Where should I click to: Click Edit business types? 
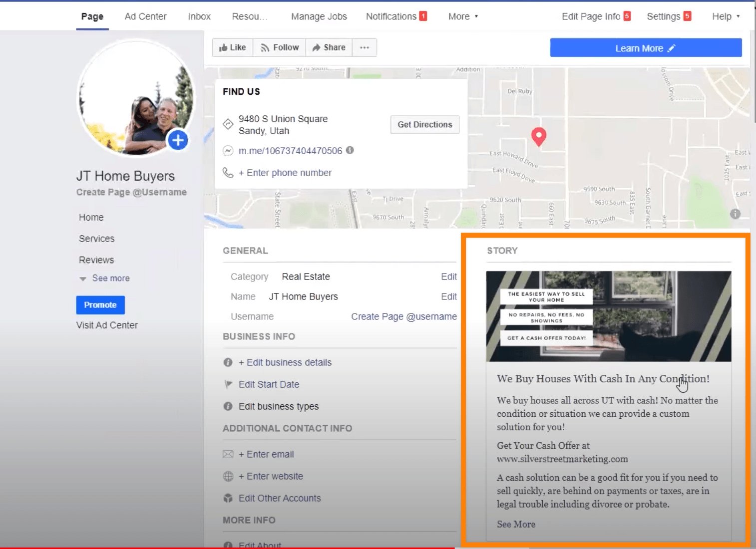click(279, 406)
